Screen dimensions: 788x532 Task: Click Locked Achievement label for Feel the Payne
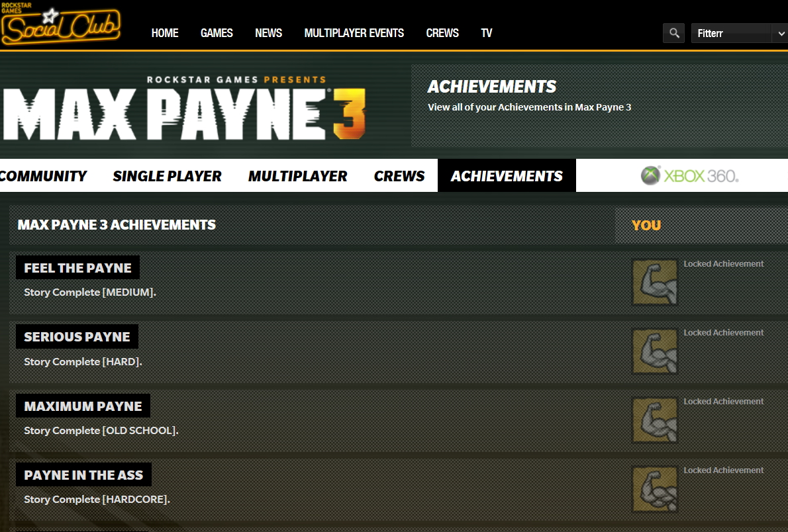pyautogui.click(x=723, y=264)
